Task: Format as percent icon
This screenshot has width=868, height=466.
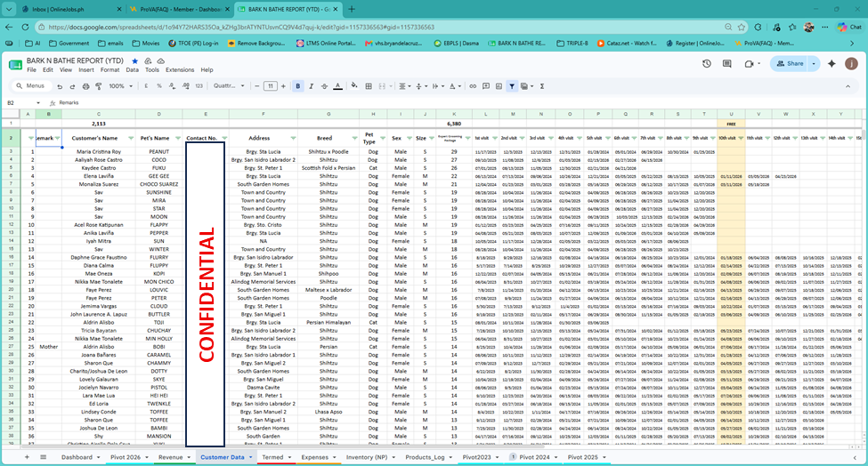Action: coord(159,86)
